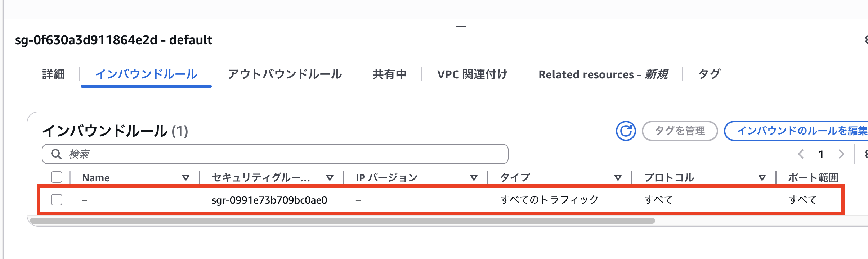Screen dimensions: 868x259
Task: Sort the IP バージョン column arrow
Action: (x=474, y=177)
